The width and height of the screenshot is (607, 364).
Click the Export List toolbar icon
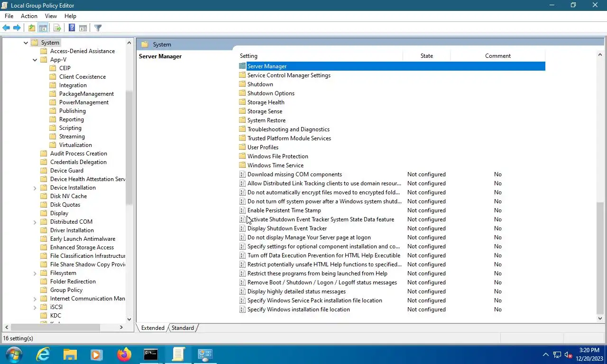click(x=57, y=28)
